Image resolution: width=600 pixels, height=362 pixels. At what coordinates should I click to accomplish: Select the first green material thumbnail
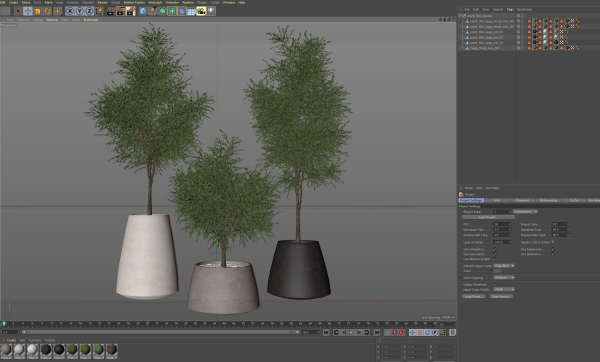click(72, 350)
